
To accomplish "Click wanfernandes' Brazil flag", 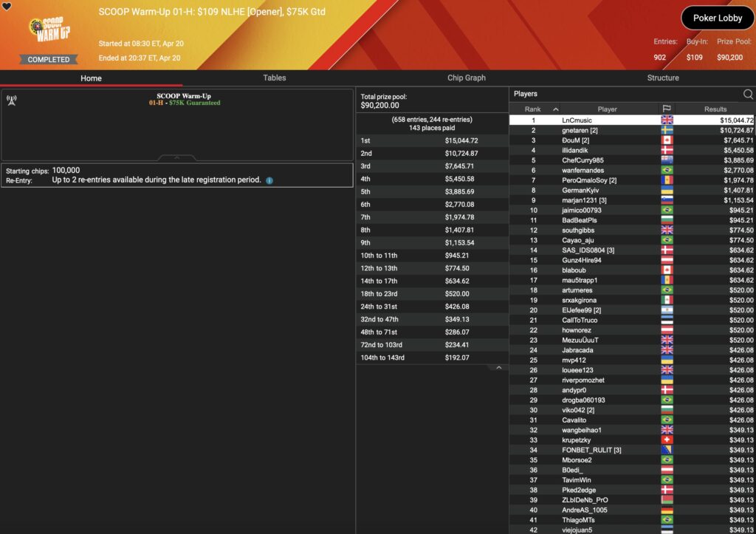I will click(x=667, y=171).
